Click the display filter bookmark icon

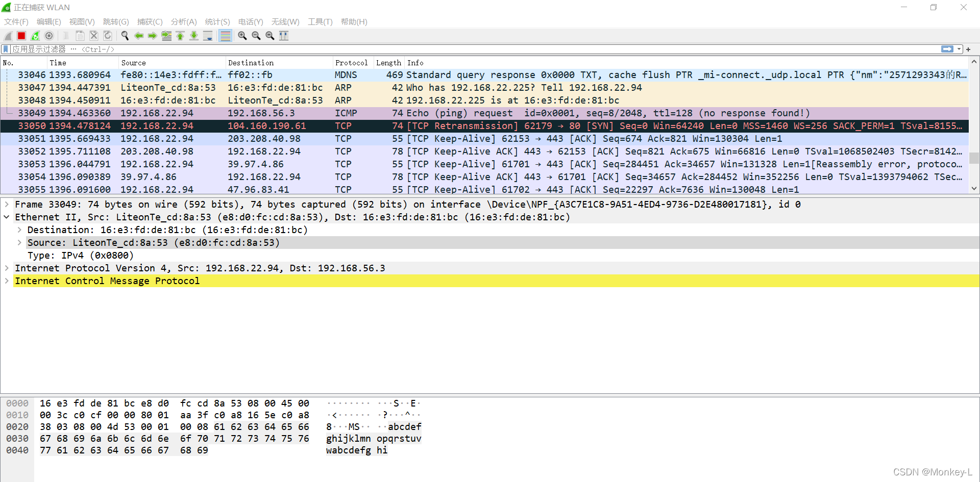(6, 49)
